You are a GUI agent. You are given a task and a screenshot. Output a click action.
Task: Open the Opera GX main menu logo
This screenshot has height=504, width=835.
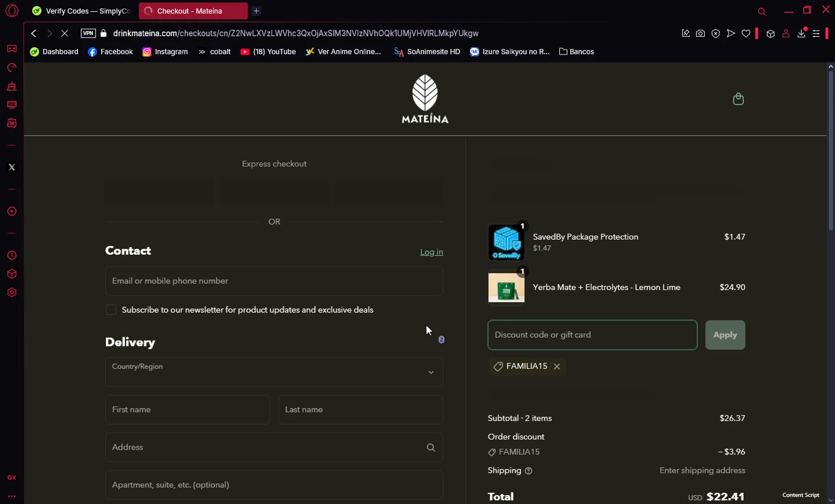pyautogui.click(x=12, y=11)
